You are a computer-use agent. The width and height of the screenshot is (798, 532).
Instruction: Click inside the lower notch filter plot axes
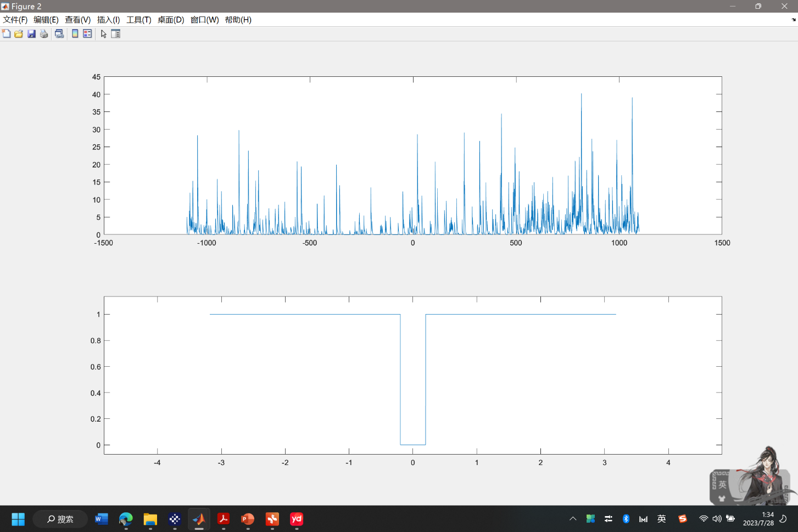click(413, 376)
